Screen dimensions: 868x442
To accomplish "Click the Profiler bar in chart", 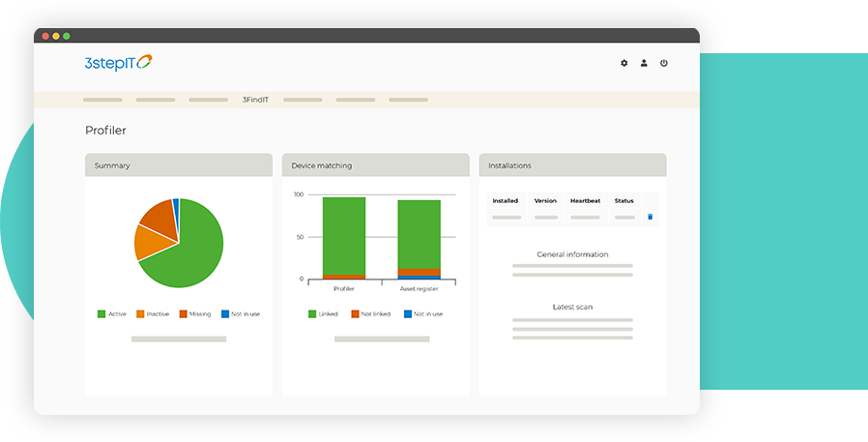I will (x=344, y=238).
